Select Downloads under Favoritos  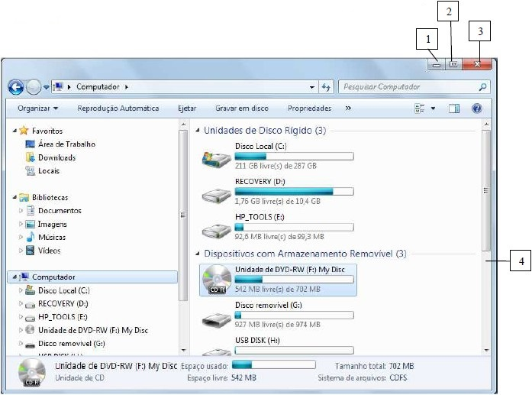pos(56,157)
